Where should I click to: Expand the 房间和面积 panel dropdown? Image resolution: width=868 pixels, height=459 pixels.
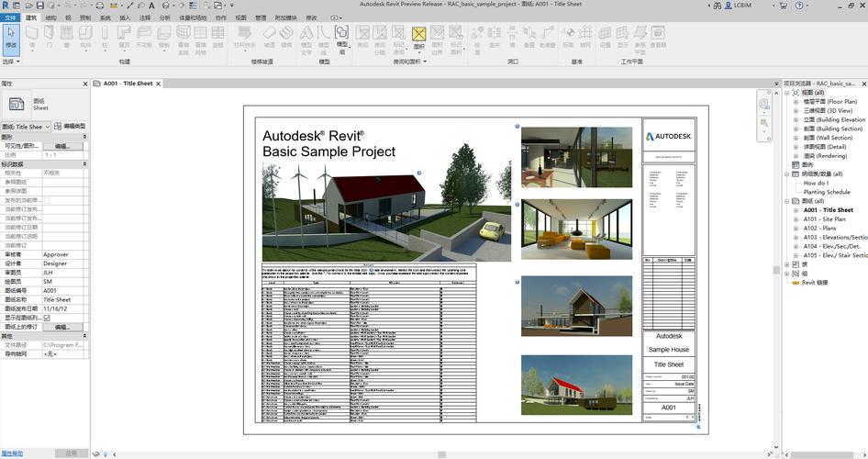pyautogui.click(x=409, y=62)
